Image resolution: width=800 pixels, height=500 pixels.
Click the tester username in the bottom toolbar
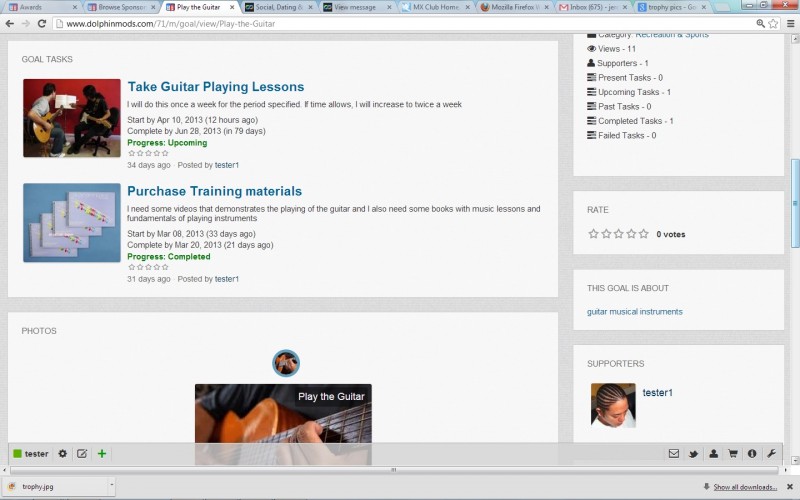[36, 454]
